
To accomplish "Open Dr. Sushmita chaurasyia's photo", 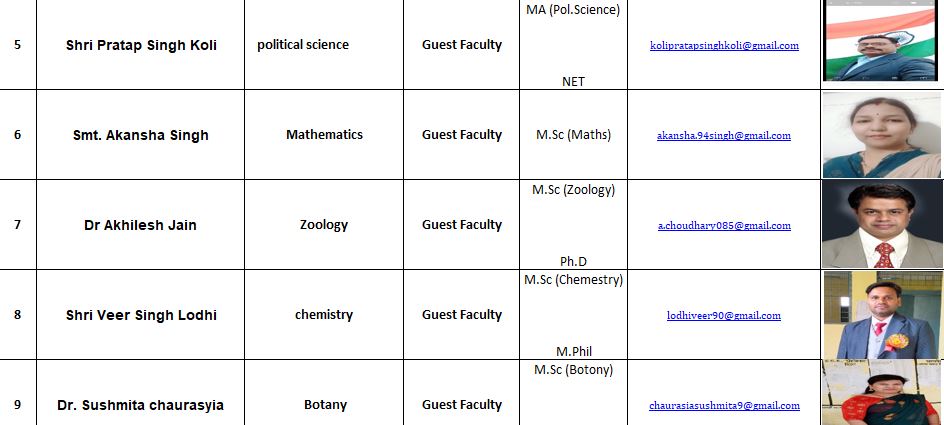I will 880,395.
